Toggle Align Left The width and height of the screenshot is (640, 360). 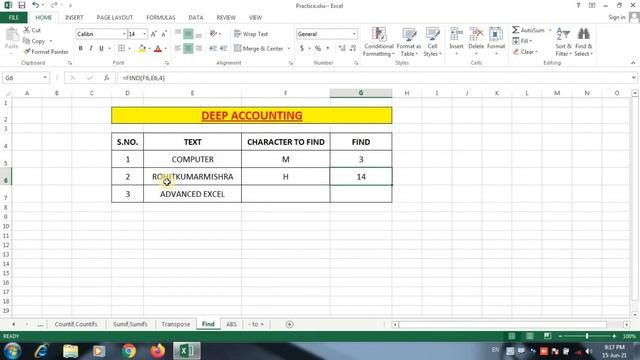click(x=178, y=48)
